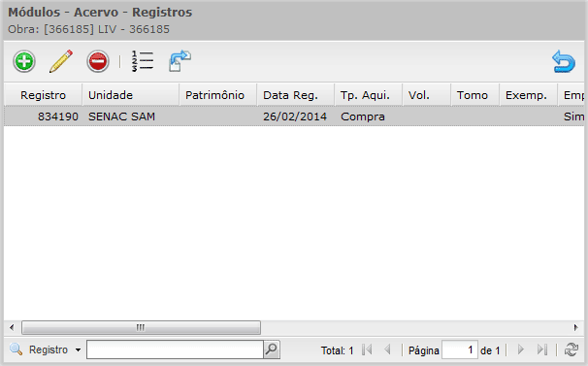Click the page number input box
This screenshot has height=366, width=588.
coord(460,349)
